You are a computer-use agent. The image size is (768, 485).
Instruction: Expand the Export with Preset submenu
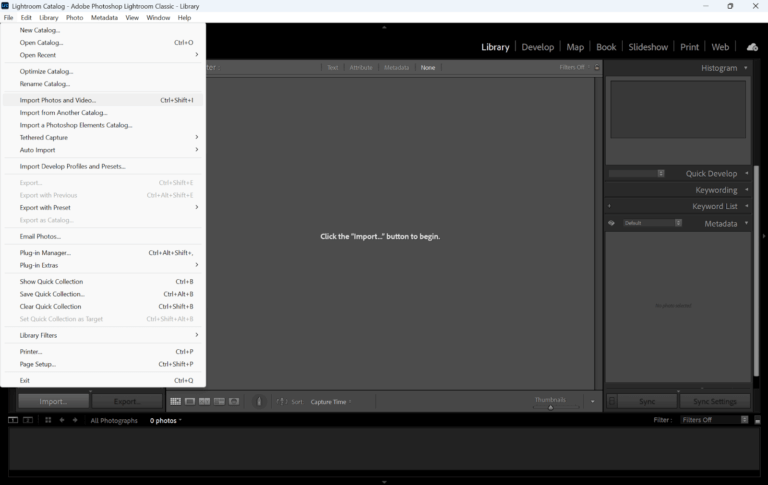[x=103, y=207]
